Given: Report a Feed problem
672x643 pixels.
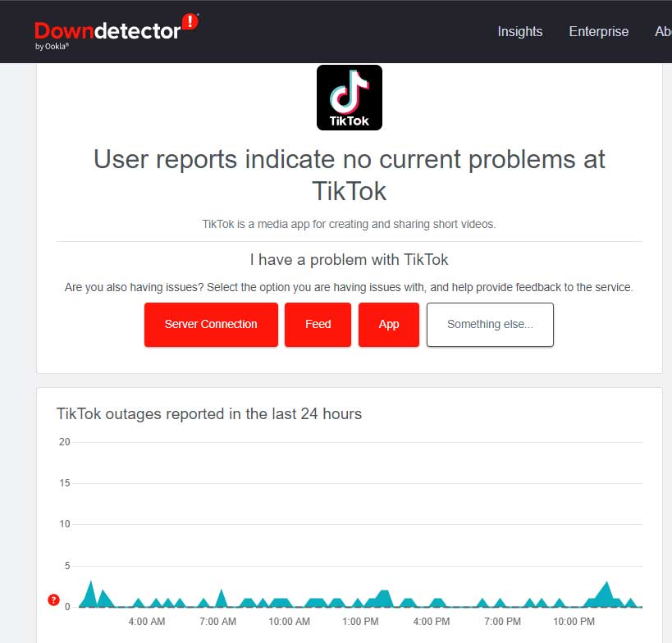Looking at the screenshot, I should tap(318, 325).
